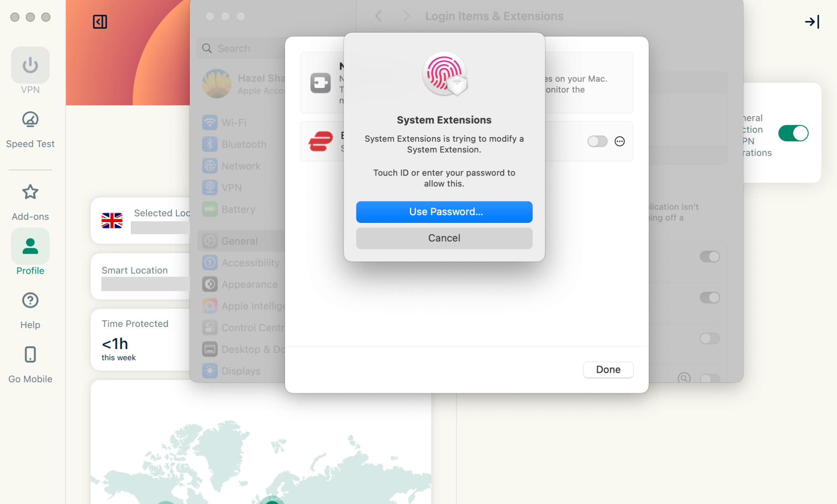This screenshot has width=837, height=504.
Task: Select Wi-Fi in the Settings sidebar
Action: (x=234, y=123)
